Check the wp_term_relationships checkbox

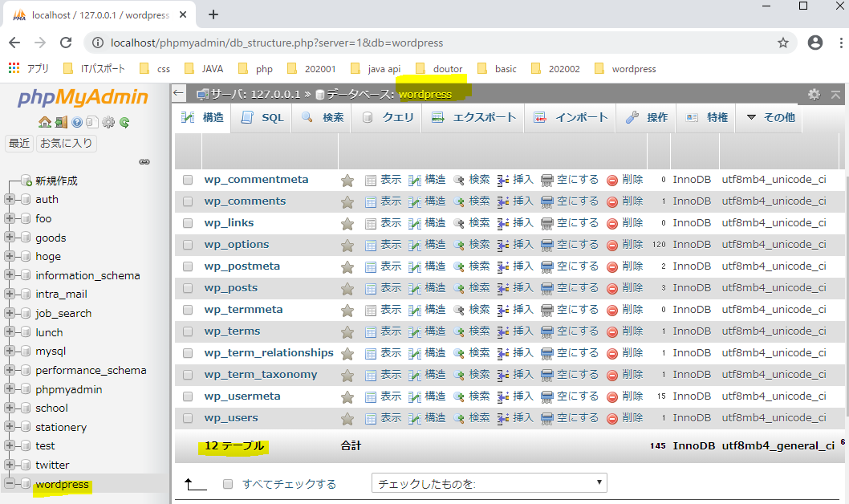pos(188,353)
